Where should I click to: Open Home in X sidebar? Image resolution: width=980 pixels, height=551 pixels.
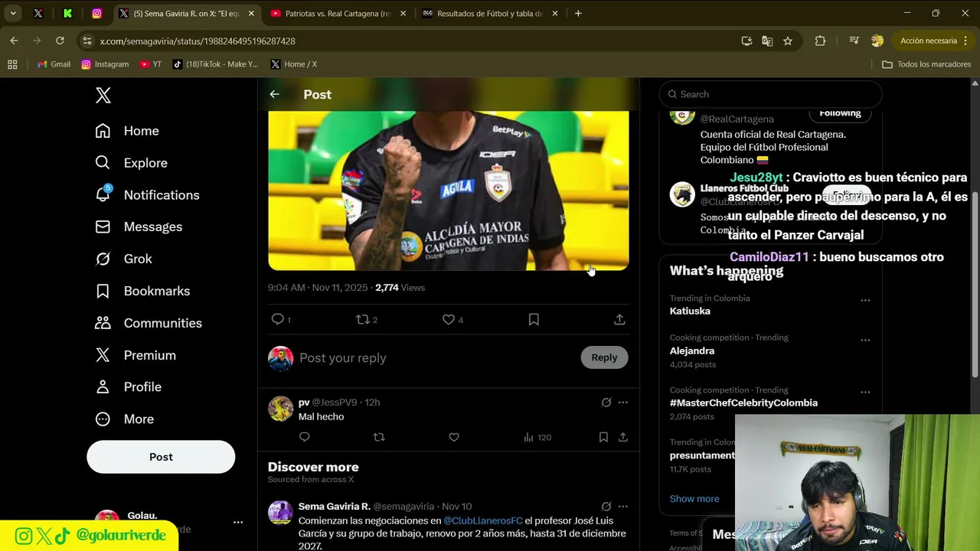127,131
